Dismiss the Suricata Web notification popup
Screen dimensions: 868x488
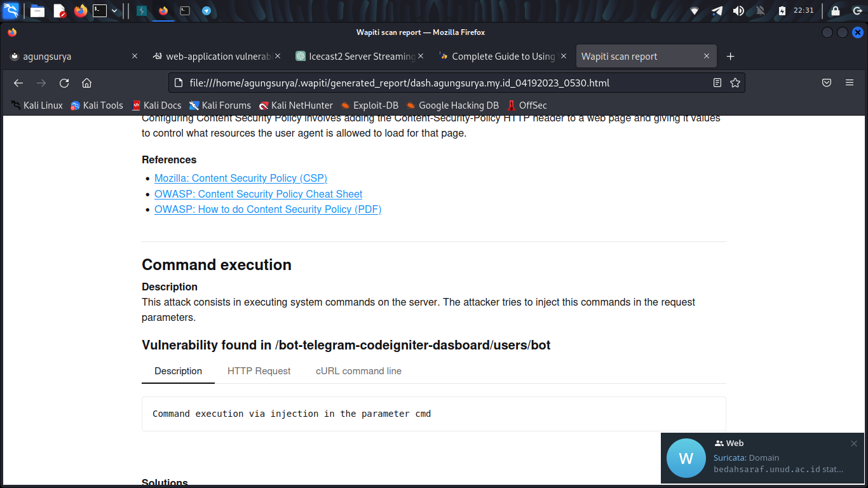tap(854, 444)
